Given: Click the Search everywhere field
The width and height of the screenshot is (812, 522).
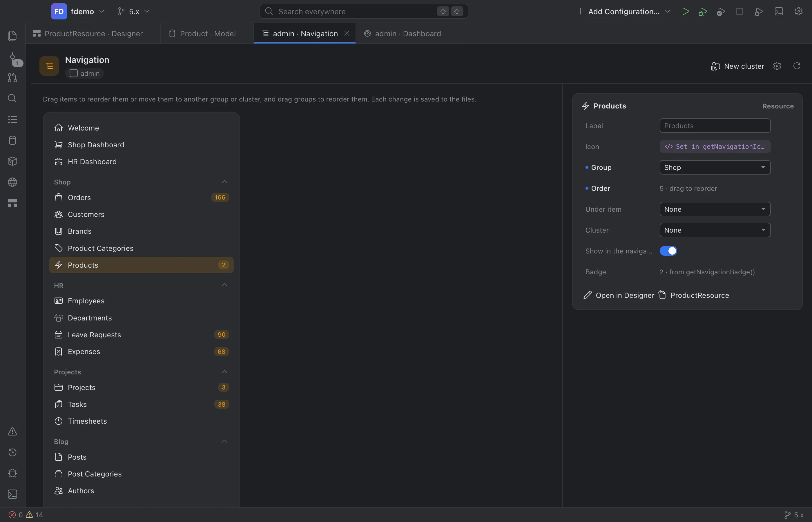Looking at the screenshot, I should coord(364,12).
